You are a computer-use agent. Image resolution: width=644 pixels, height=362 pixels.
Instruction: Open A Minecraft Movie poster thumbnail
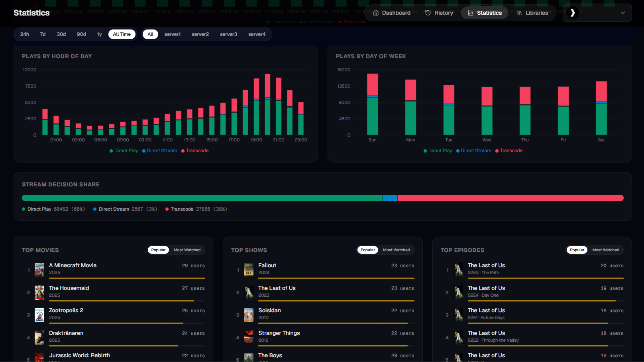(39, 270)
